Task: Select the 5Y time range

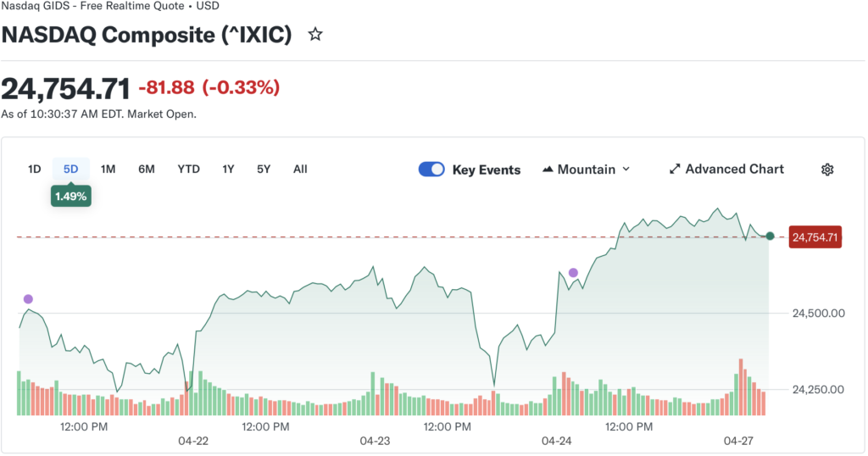Action: [264, 170]
